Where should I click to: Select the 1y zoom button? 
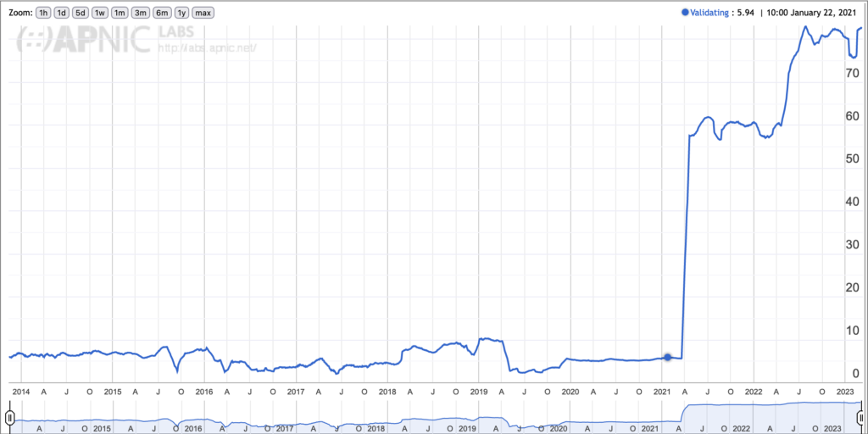[180, 13]
